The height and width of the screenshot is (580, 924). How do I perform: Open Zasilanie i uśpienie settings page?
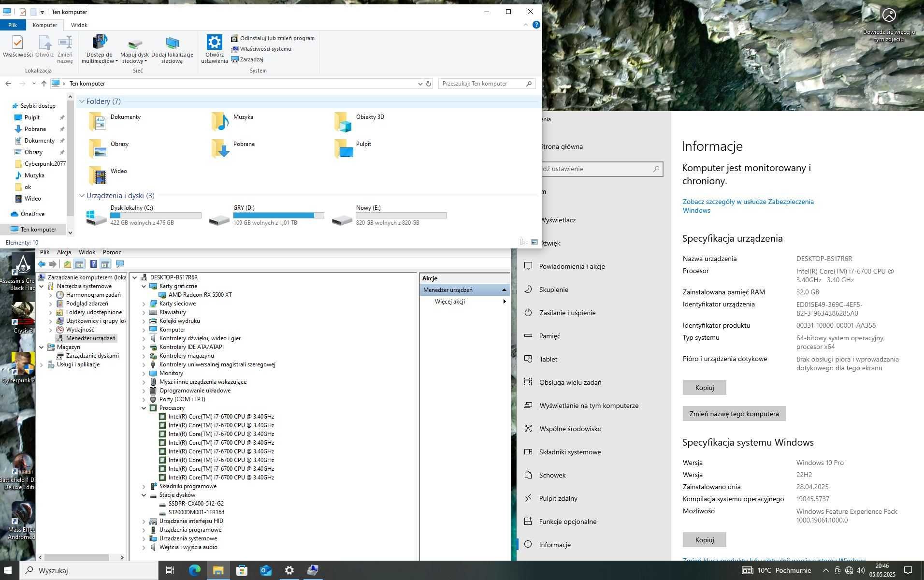pyautogui.click(x=567, y=313)
